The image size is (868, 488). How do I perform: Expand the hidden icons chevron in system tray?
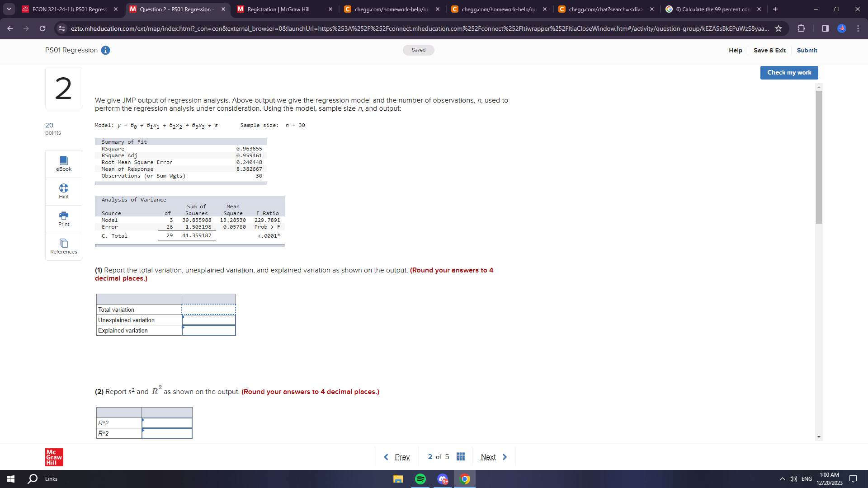click(x=782, y=479)
